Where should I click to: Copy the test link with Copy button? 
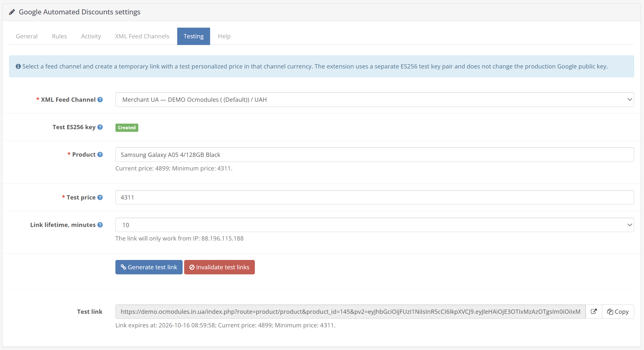click(x=618, y=311)
